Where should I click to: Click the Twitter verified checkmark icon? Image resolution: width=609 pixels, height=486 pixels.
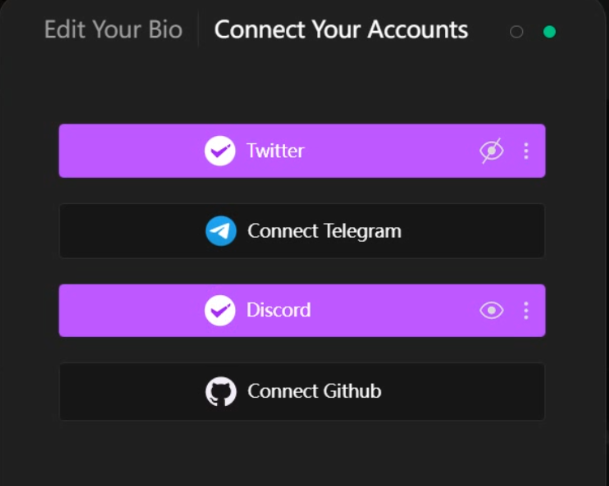coord(220,151)
